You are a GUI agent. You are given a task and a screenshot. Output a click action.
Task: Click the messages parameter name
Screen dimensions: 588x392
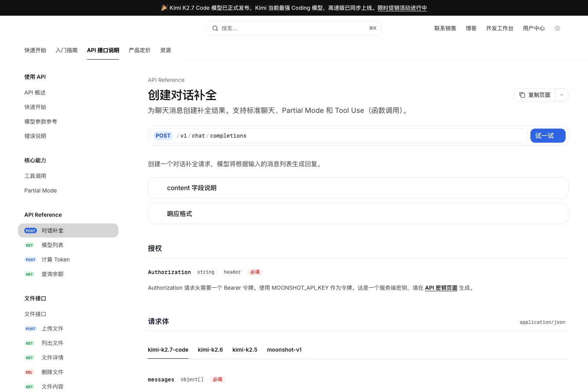(161, 379)
